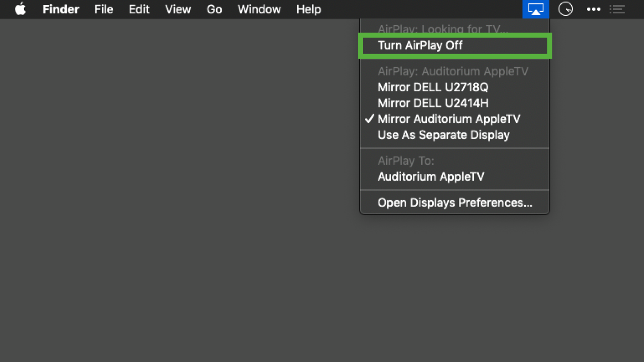Image resolution: width=644 pixels, height=362 pixels.
Task: Open the Apple logo menu
Action: coord(20,9)
